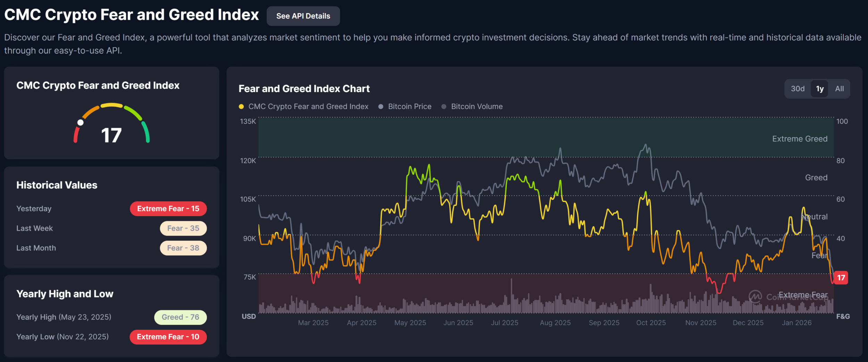This screenshot has width=868, height=362.
Task: Switch chart range to 30d
Action: pos(798,89)
